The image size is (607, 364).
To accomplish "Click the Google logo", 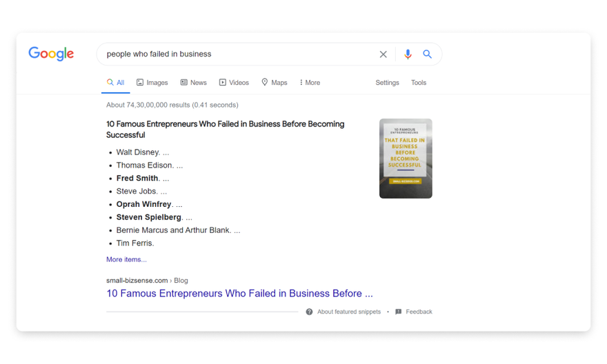I will [51, 54].
